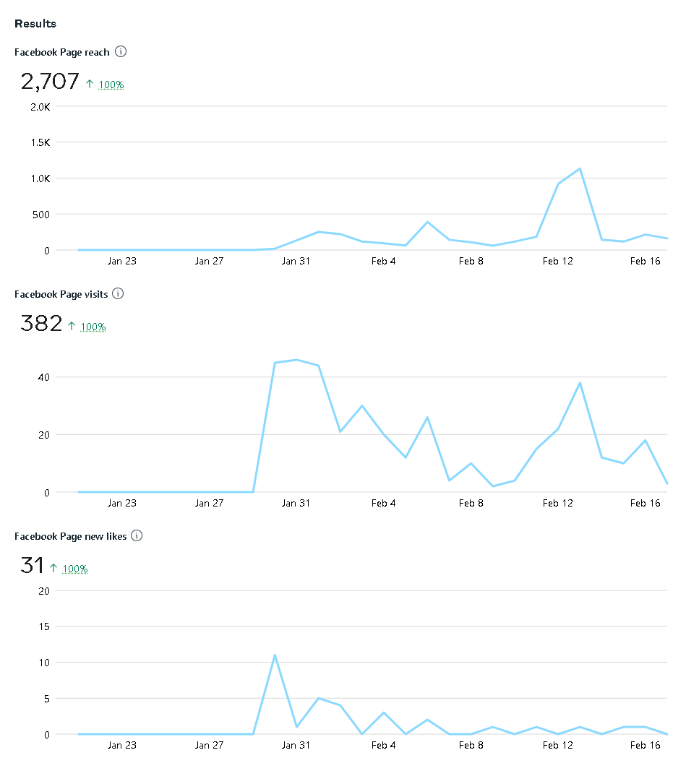Click info icon beside Facebook Page new likes
Screen dimensions: 699x784
point(137,535)
